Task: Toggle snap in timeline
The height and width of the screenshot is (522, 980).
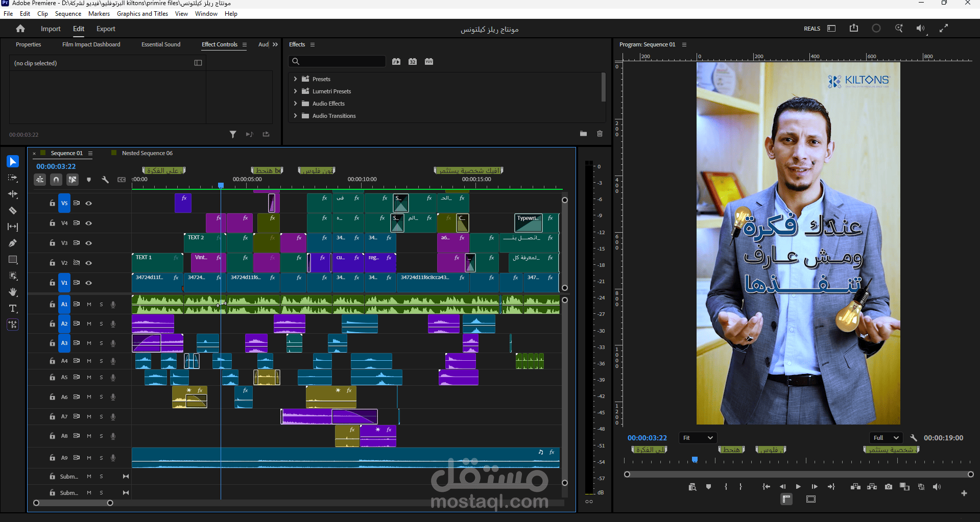Action: click(x=56, y=180)
